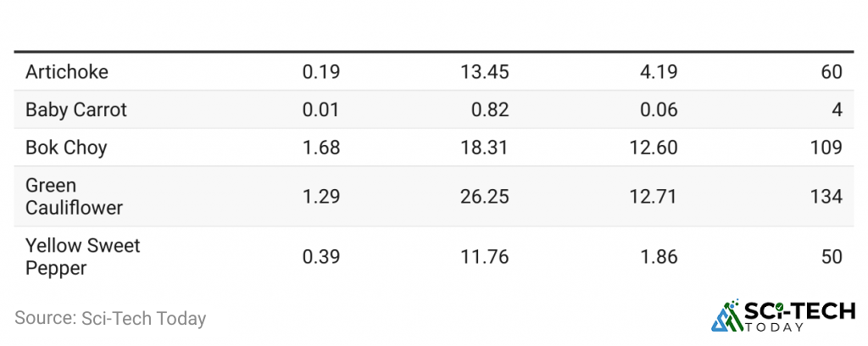
Task: Select the Green Cauliflower row label
Action: click(x=75, y=197)
